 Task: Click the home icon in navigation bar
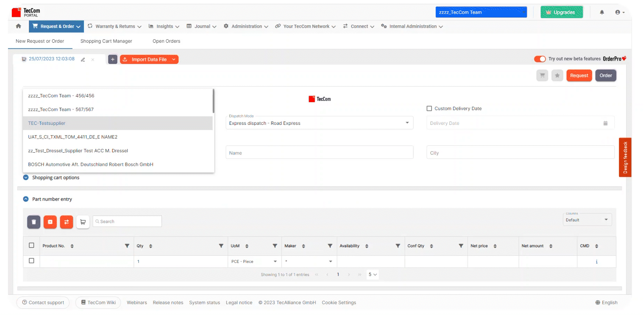pos(18,26)
